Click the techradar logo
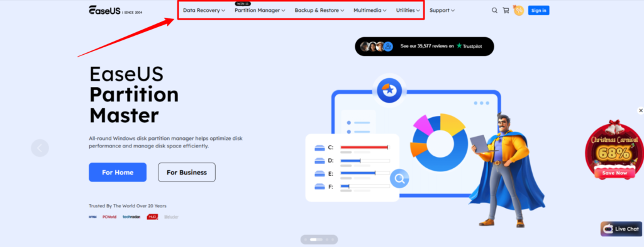This screenshot has height=247, width=644. point(131,217)
